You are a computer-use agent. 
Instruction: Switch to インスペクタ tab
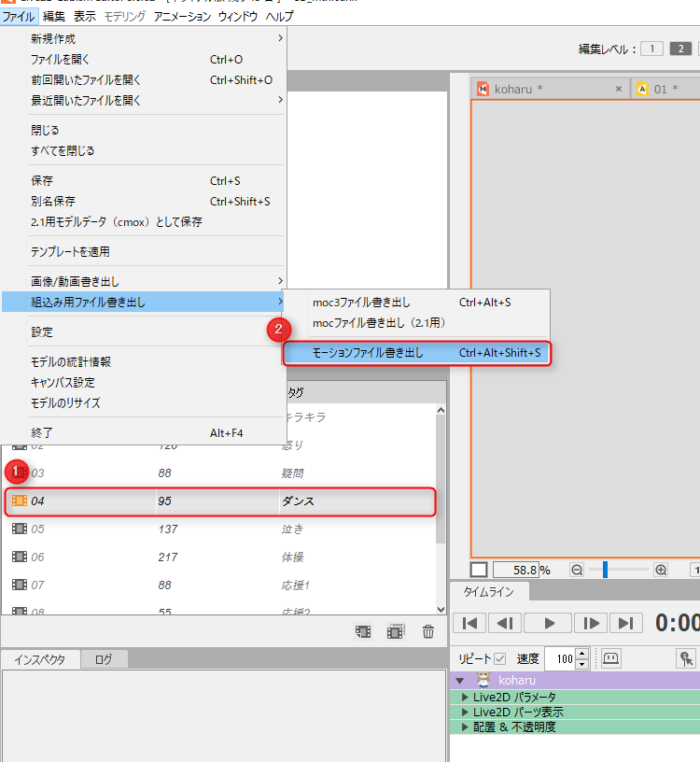(40, 659)
